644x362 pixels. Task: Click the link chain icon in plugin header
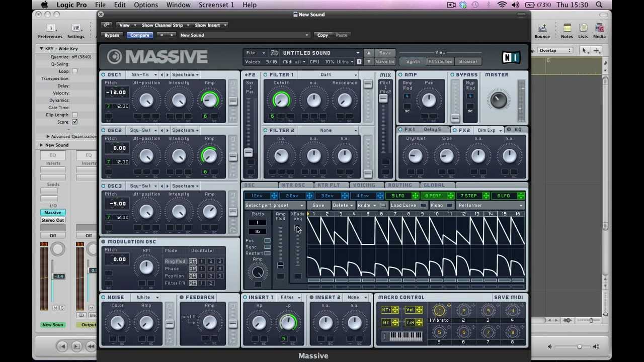click(x=107, y=25)
